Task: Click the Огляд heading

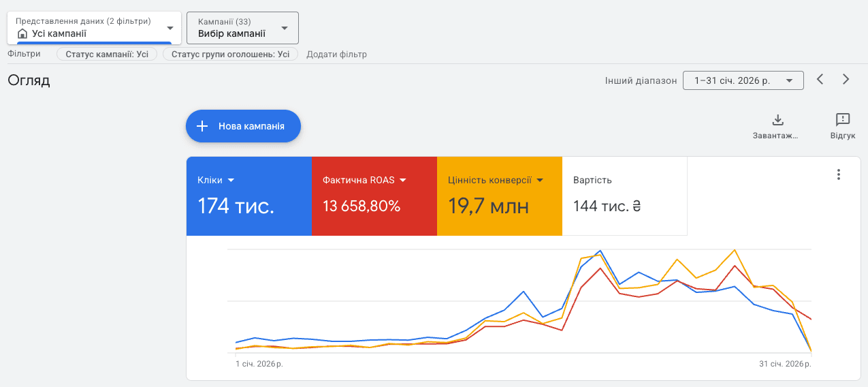Action: click(x=29, y=80)
